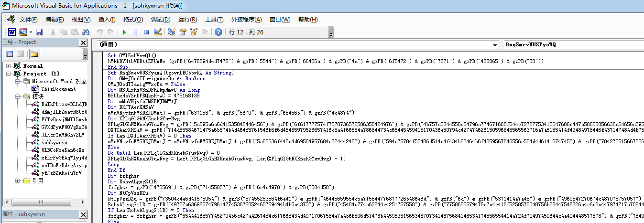This screenshot has width=644, height=223.
Task: Click the Insert UserForm toolbar icon
Action: pos(23,32)
